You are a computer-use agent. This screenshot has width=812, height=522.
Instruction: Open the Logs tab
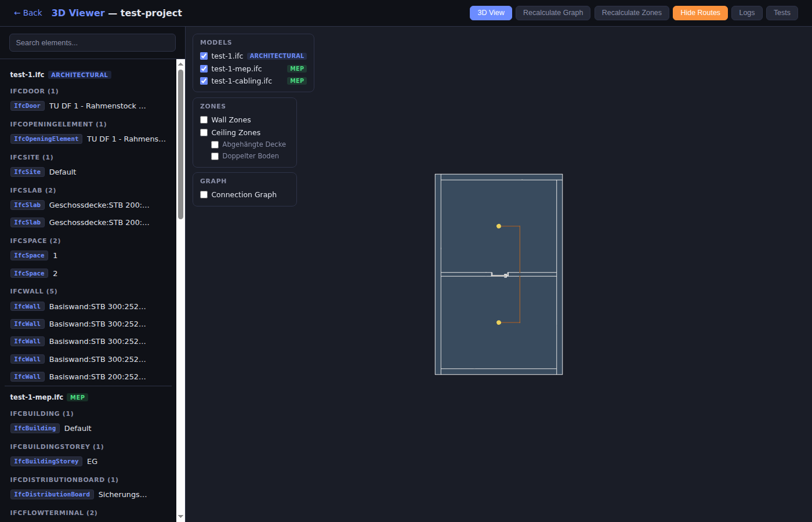coord(746,13)
